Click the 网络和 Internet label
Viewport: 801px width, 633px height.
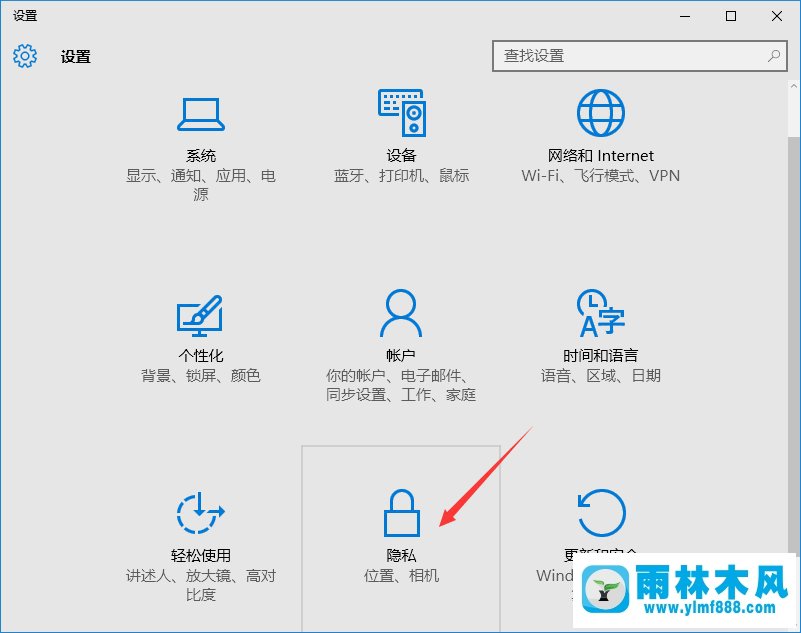coord(601,155)
